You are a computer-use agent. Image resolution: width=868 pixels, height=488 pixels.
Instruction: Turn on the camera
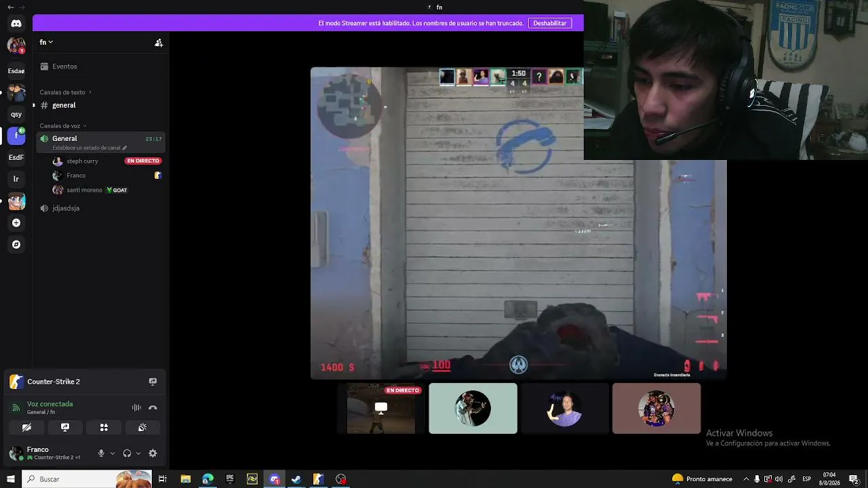click(26, 428)
